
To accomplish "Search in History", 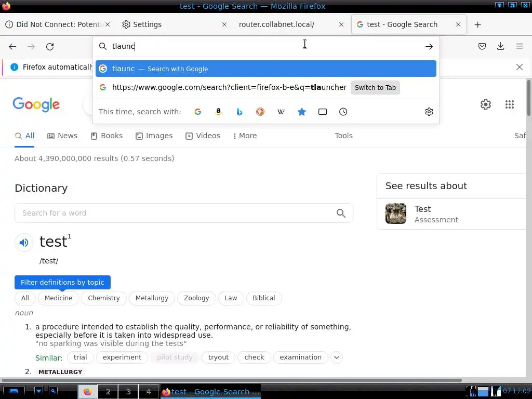I will tap(343, 112).
